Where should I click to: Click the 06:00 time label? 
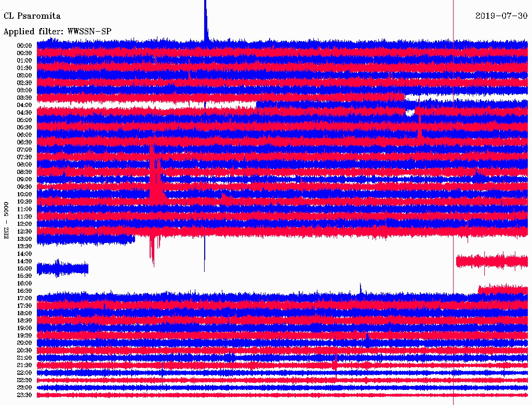click(x=24, y=135)
